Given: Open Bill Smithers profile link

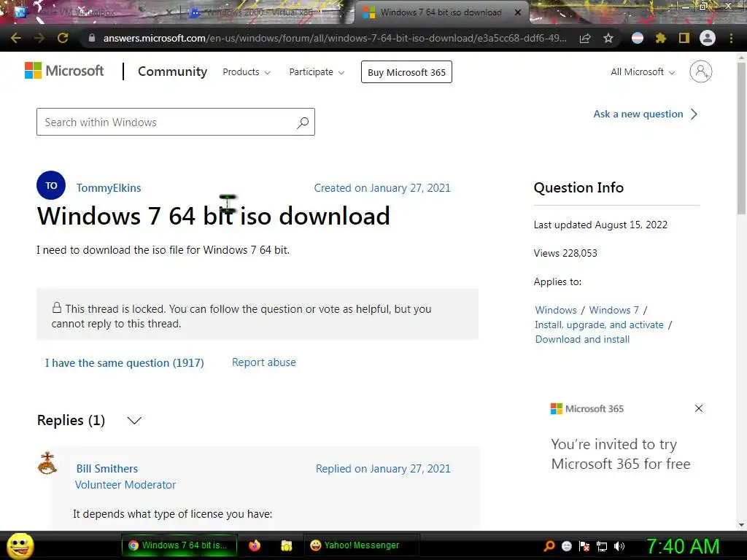Looking at the screenshot, I should [107, 469].
